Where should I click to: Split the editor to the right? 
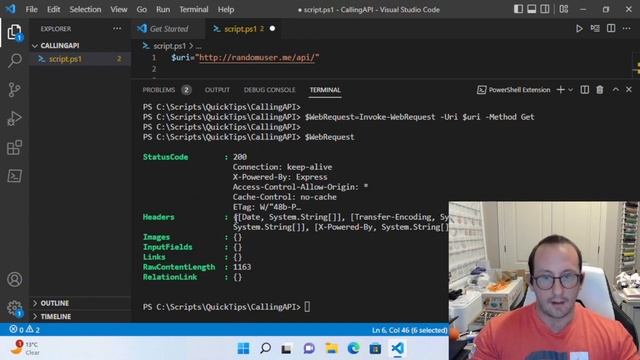[611, 28]
